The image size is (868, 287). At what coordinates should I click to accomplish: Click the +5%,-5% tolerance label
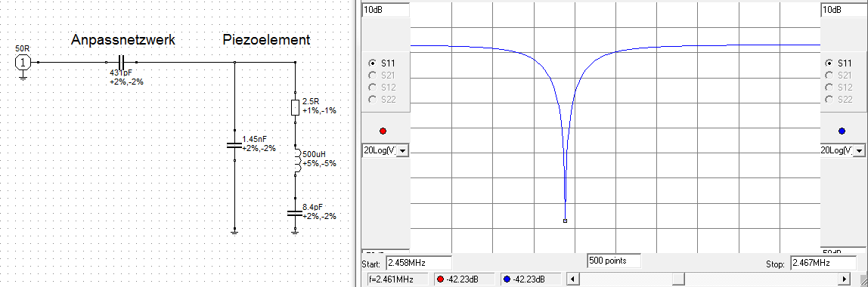[x=319, y=164]
